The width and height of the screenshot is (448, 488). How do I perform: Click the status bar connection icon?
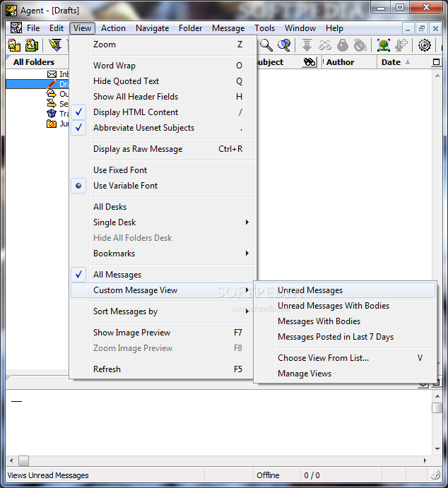point(435,475)
